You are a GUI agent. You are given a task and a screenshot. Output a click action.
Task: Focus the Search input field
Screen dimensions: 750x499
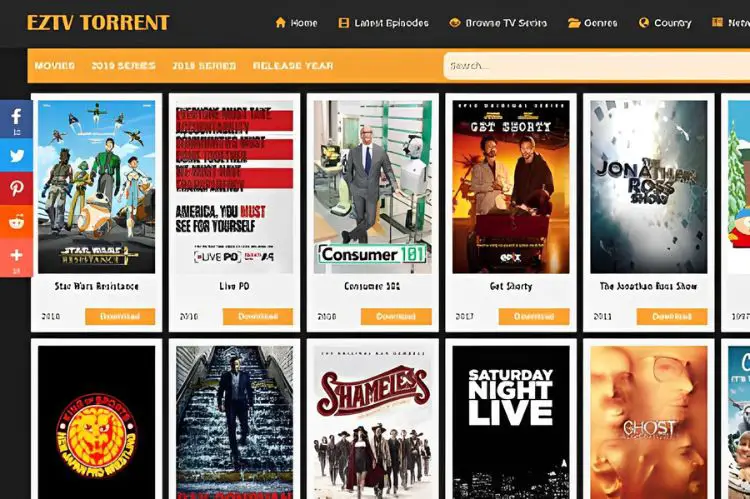(596, 66)
